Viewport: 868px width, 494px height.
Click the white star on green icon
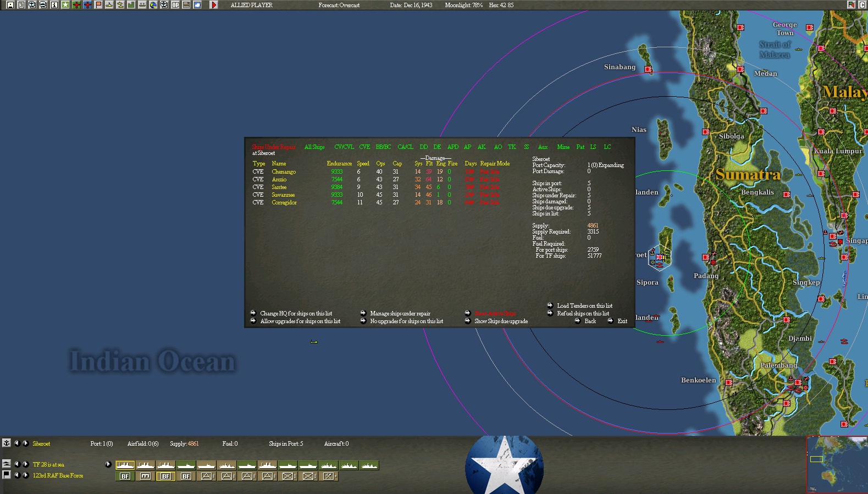tap(65, 5)
